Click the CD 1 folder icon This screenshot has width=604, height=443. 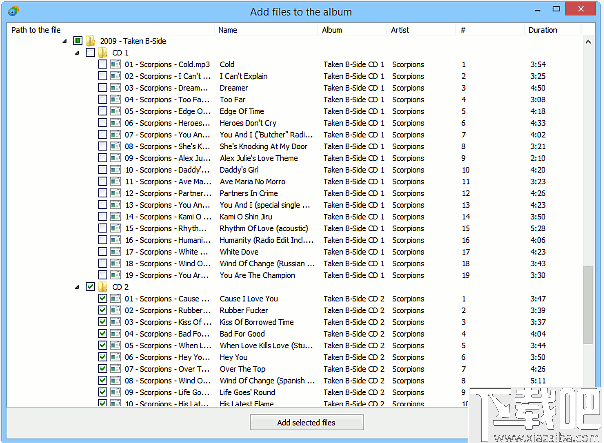tap(102, 52)
